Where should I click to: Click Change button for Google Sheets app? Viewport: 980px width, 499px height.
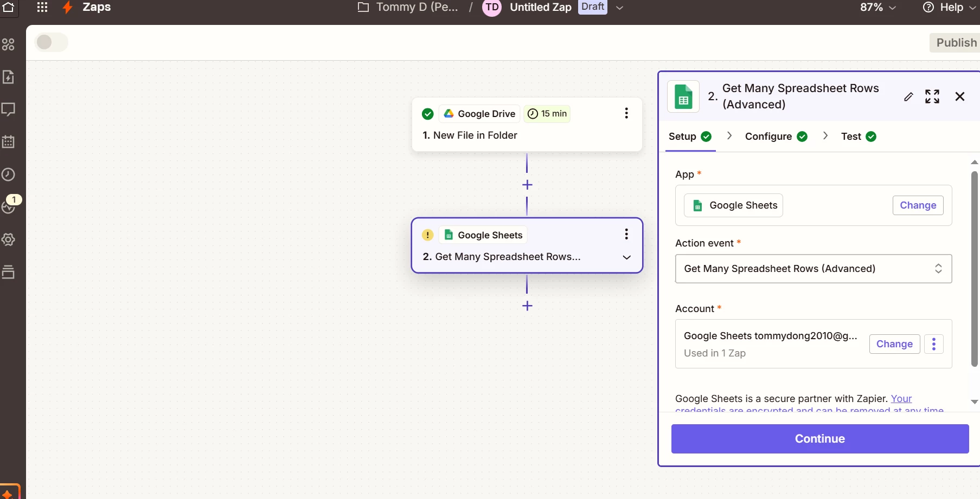(918, 205)
